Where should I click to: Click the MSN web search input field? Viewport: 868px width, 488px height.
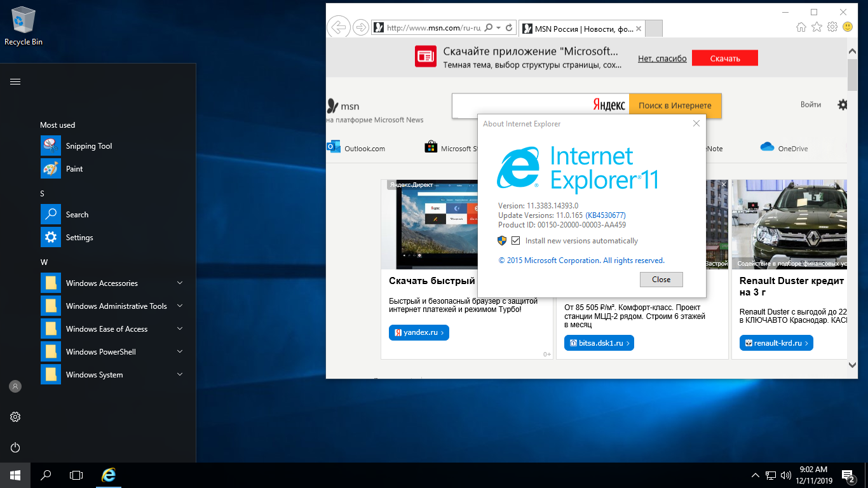tap(540, 105)
